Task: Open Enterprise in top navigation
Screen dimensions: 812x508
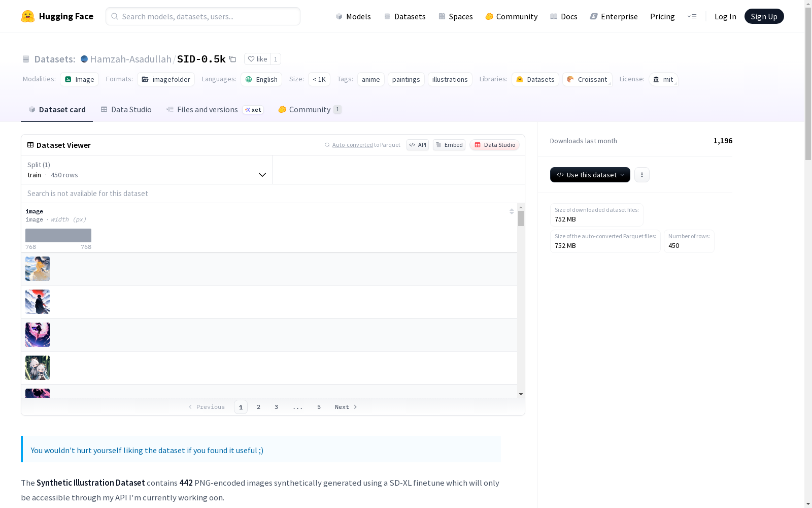Action: click(x=614, y=16)
